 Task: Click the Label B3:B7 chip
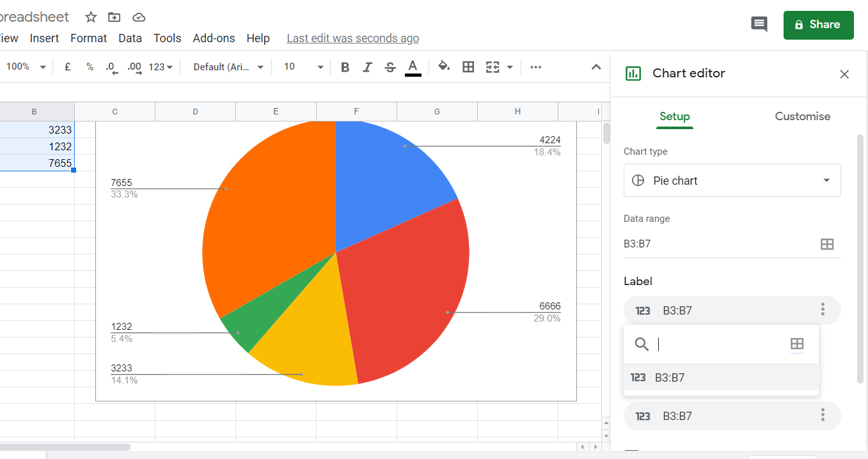[x=732, y=310]
